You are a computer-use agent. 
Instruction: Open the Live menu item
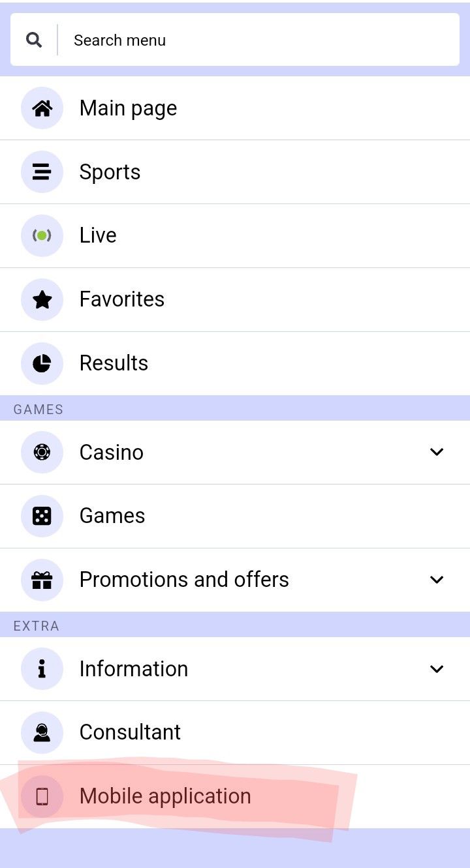pyautogui.click(x=98, y=235)
